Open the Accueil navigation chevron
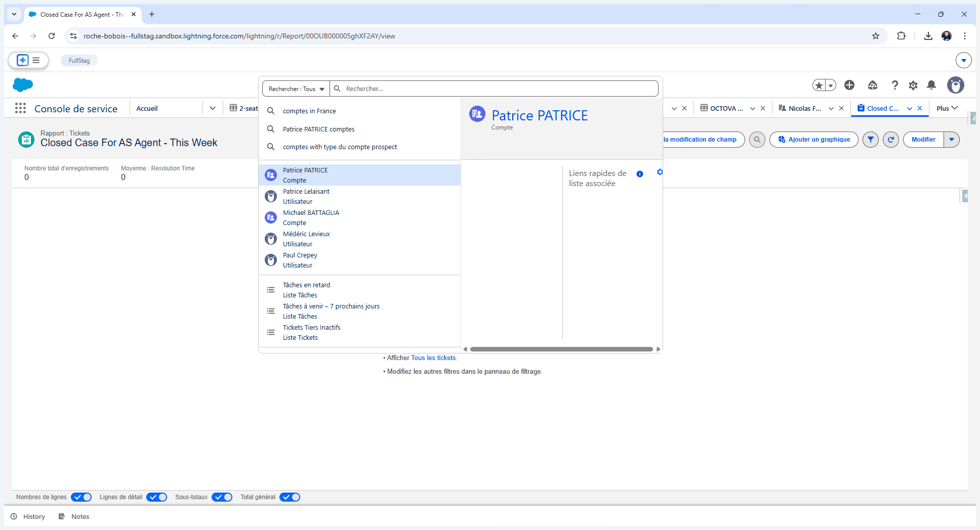 coord(213,108)
